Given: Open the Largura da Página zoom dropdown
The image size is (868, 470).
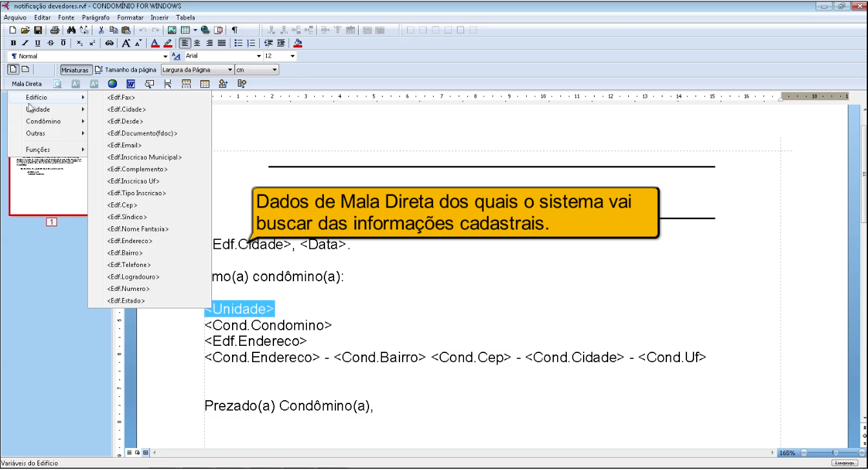Looking at the screenshot, I should pos(229,70).
